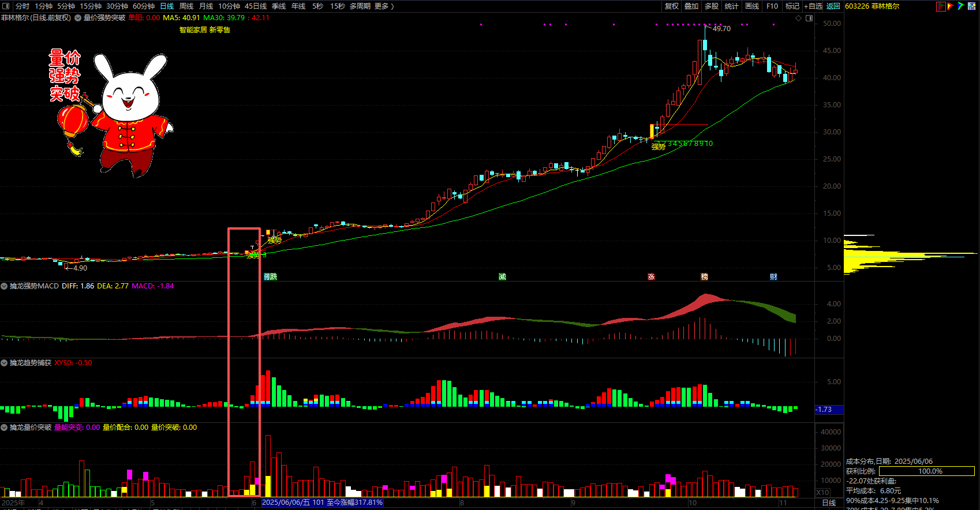Select the 60分钟 timeframe
Screen dimensions: 980x510
(x=143, y=6)
